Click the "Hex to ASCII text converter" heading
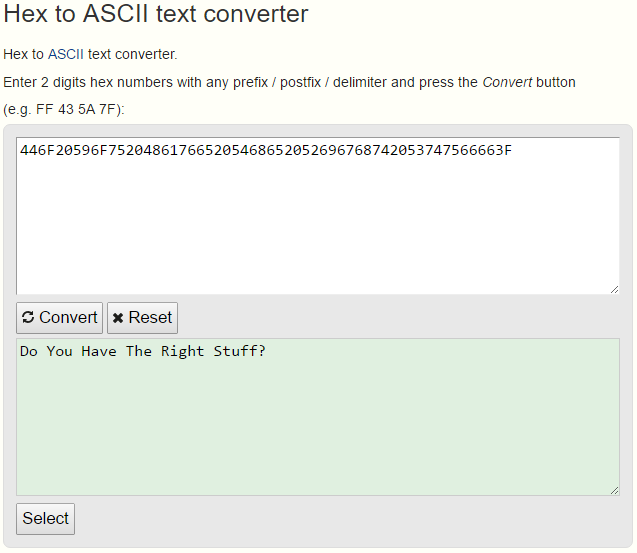The image size is (637, 553). [156, 14]
